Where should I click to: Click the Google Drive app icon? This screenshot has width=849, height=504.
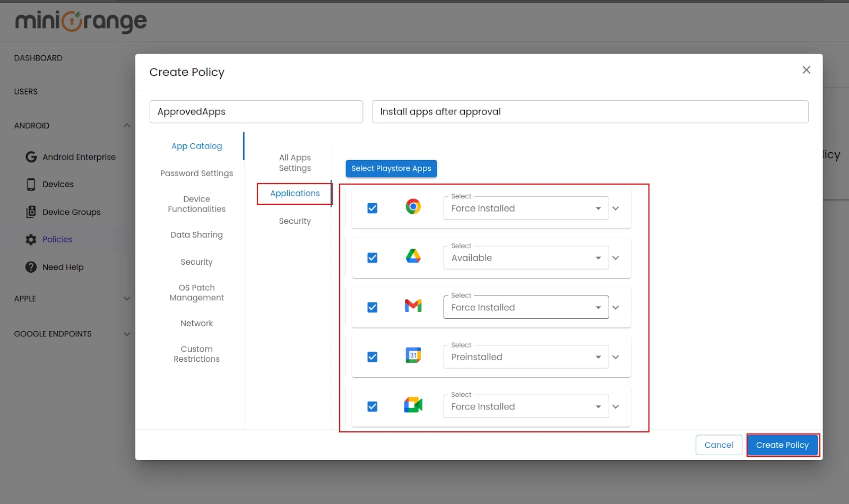tap(413, 256)
